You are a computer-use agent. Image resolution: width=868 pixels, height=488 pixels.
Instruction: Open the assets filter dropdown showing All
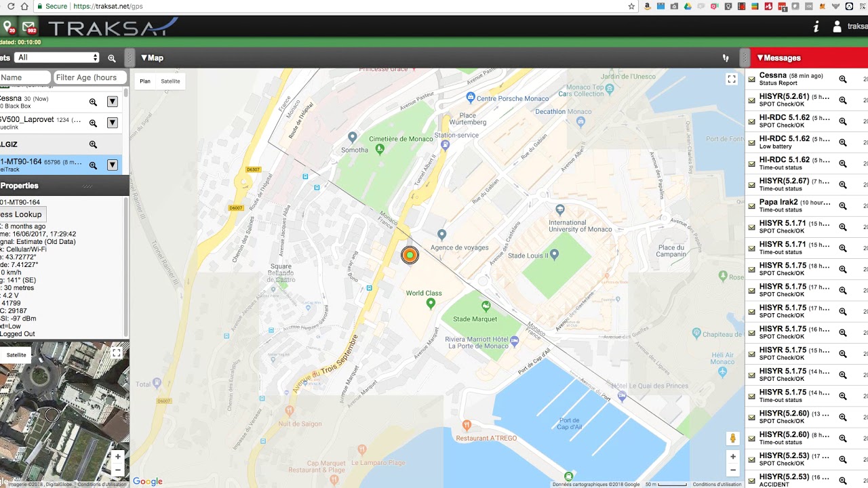[57, 58]
